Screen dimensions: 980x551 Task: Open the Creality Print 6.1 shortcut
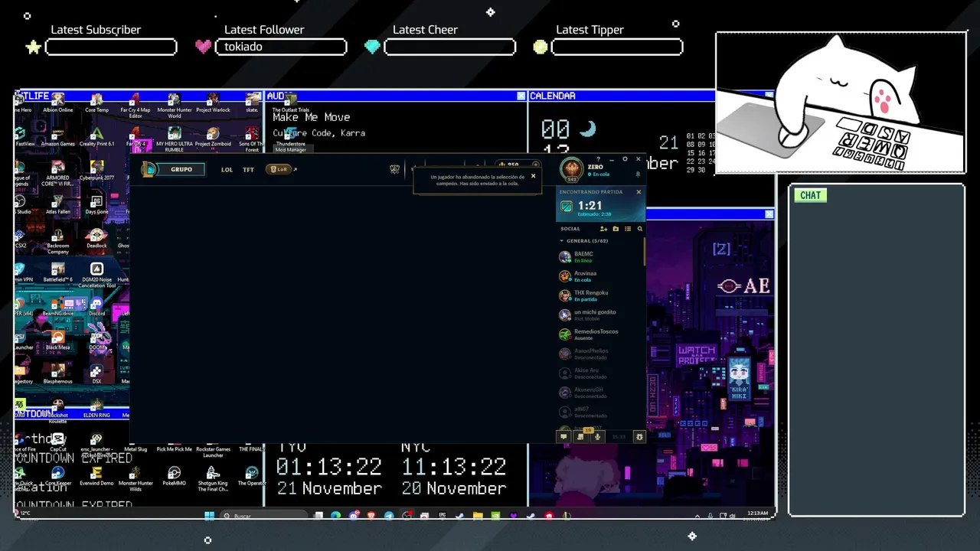click(x=96, y=136)
